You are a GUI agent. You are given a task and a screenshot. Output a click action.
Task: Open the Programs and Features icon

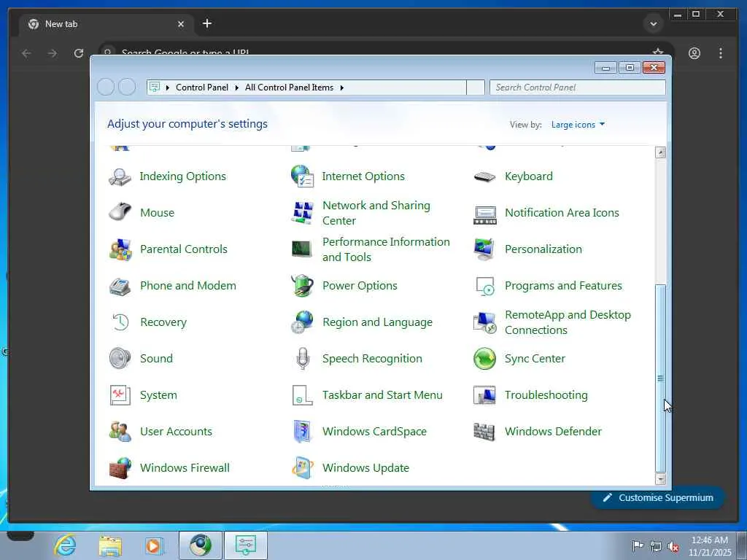click(x=485, y=286)
